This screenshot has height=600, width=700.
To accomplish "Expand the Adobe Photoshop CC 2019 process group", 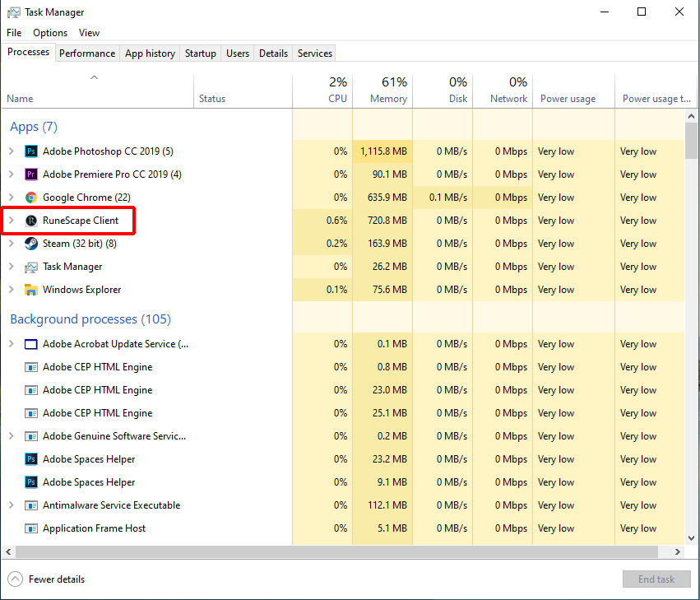I will [12, 151].
